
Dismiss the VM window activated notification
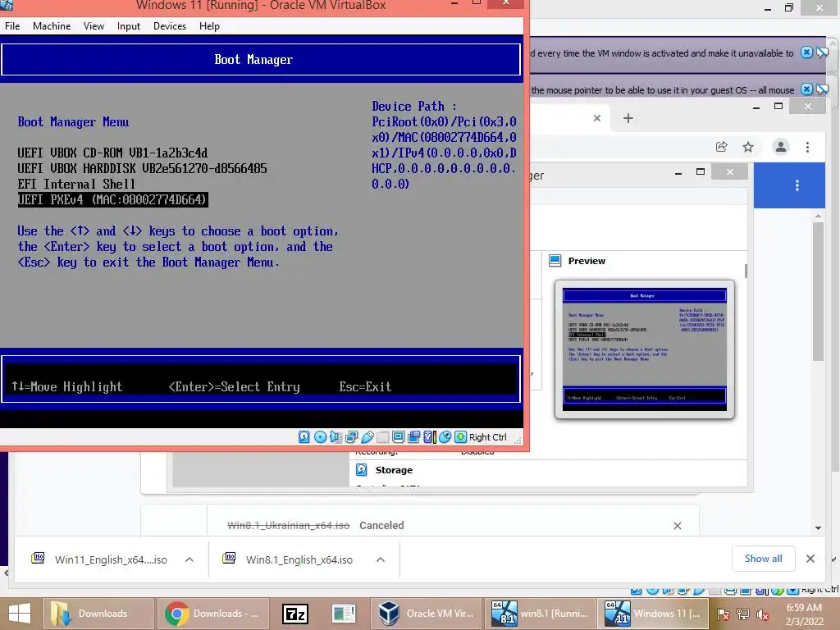click(806, 52)
